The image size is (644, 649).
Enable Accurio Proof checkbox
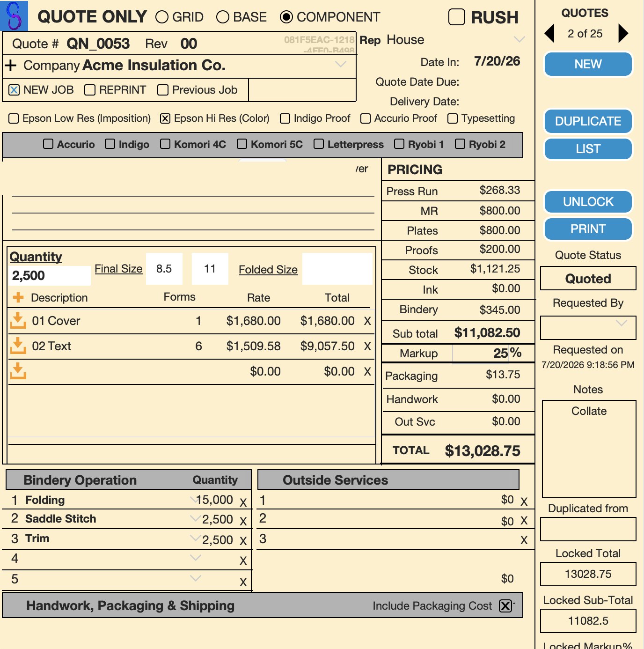[x=366, y=118]
